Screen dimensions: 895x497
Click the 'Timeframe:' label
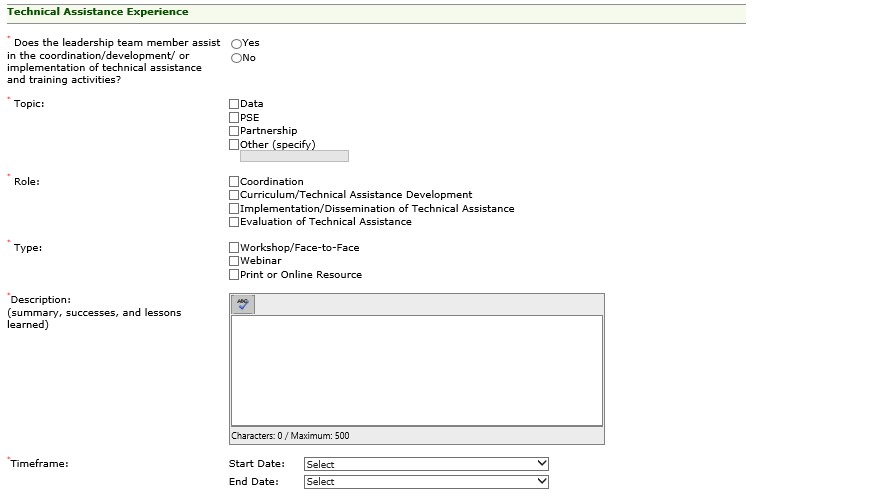[x=39, y=463]
